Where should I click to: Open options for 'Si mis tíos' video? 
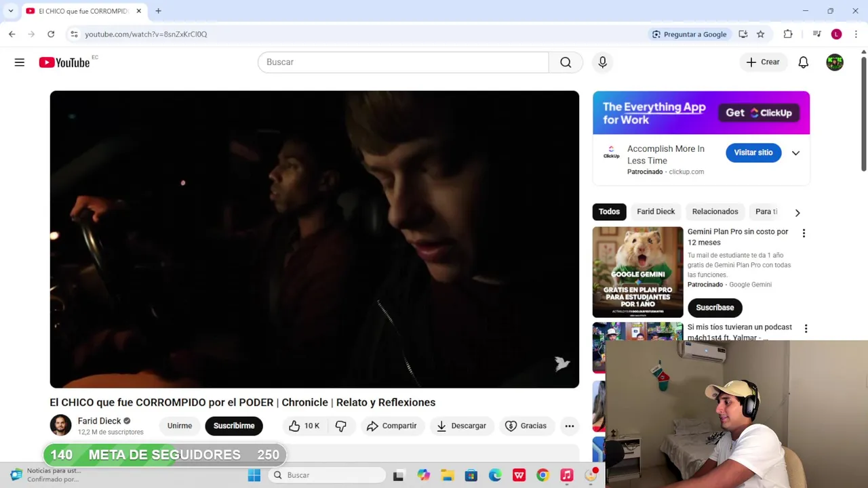coord(806,329)
